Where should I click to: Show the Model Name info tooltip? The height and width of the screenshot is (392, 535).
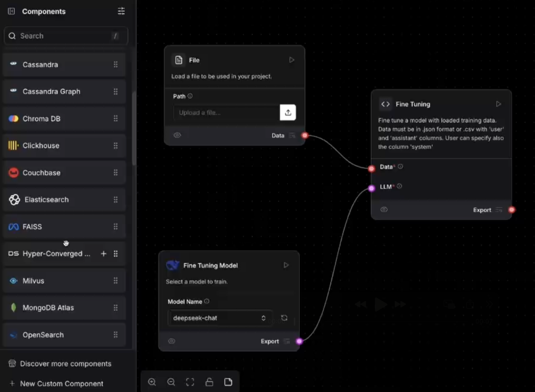coord(207,301)
